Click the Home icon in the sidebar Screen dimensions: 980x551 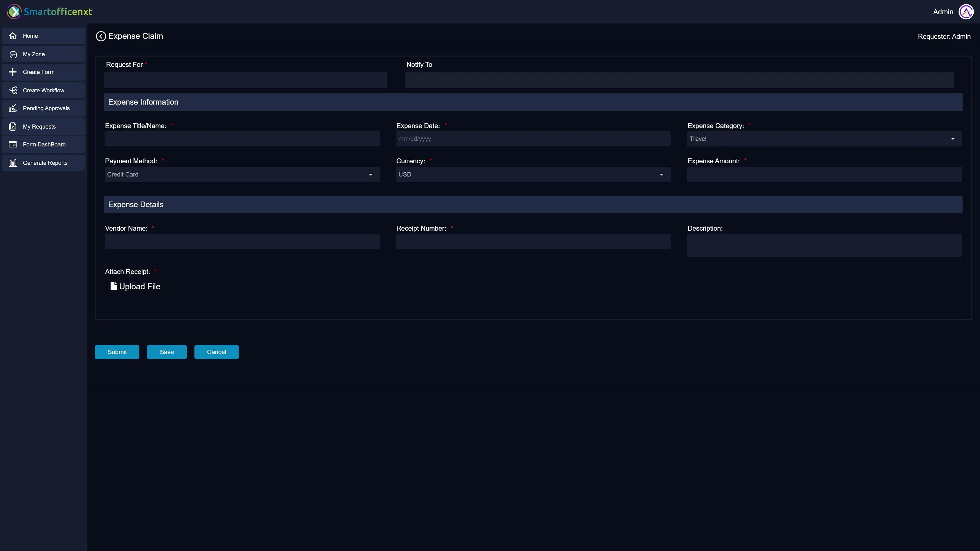13,36
